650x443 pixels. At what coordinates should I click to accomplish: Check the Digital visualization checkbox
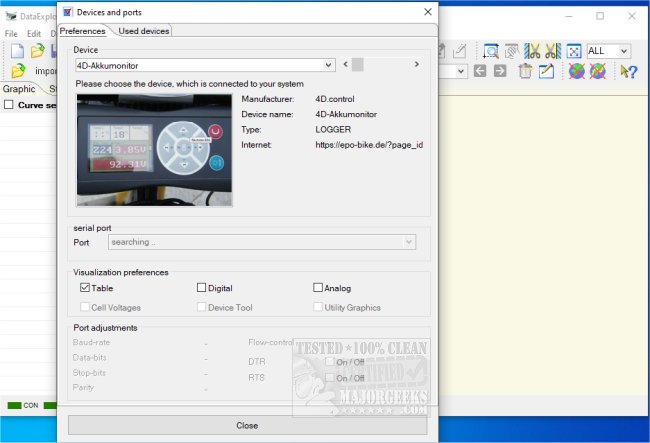(201, 288)
